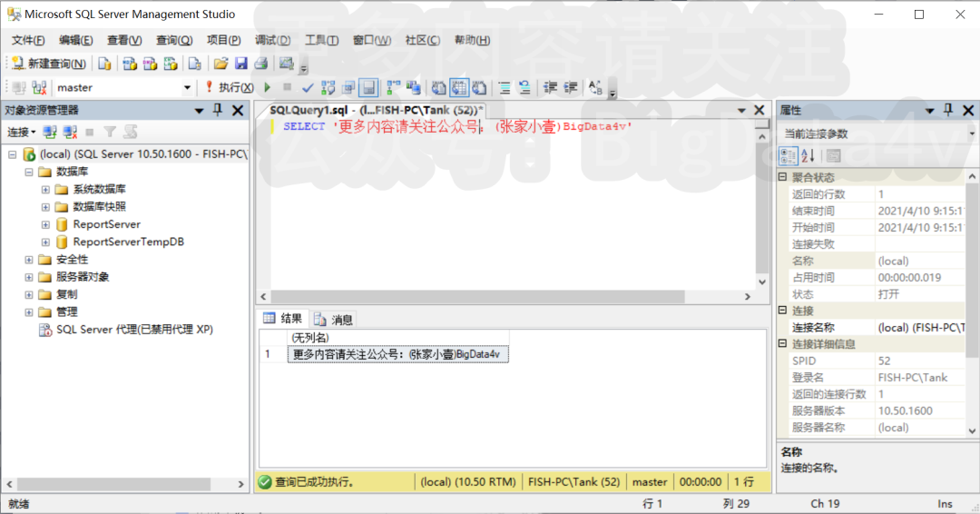Click the Decrease Indent icon

(550, 87)
